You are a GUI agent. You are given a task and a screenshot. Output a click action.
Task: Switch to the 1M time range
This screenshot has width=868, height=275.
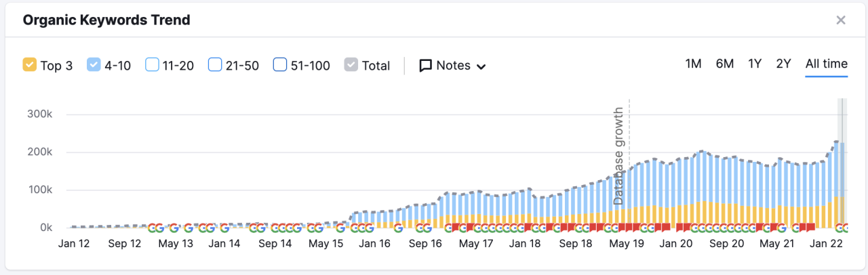[x=693, y=64]
